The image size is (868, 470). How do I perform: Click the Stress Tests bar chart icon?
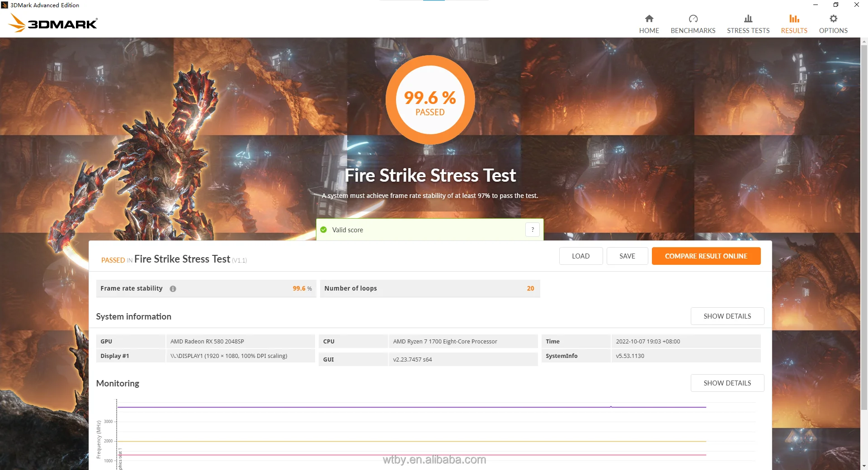[x=748, y=19]
